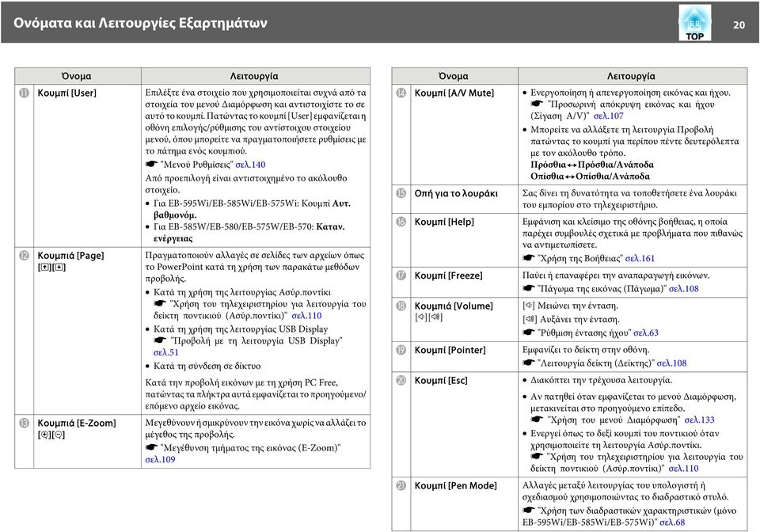This screenshot has height=532, width=760.
Task: Open σελ.108 link in Freeze row
Action: (x=684, y=289)
